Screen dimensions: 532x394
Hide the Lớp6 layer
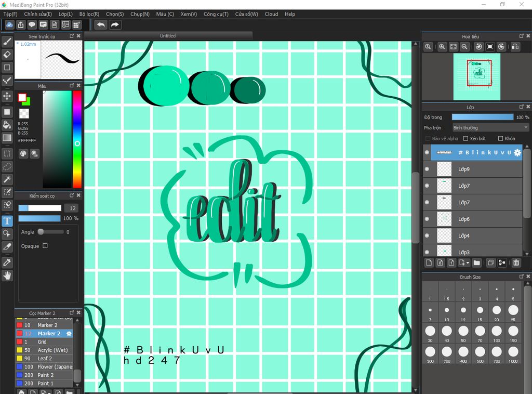pos(427,219)
